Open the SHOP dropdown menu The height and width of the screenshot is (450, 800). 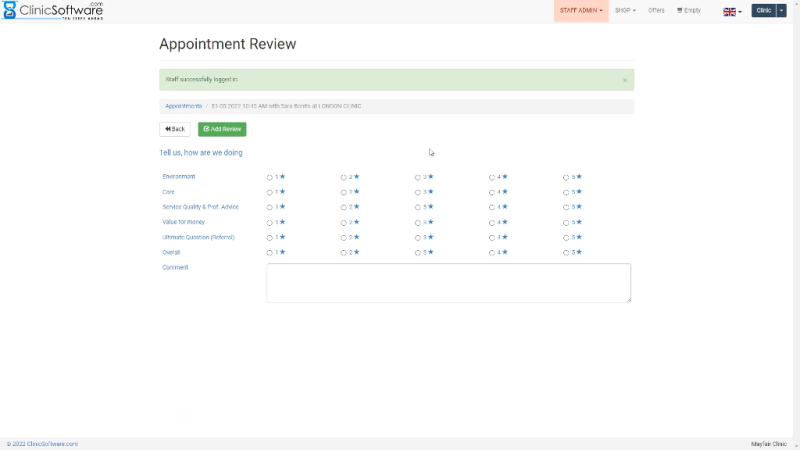625,11
